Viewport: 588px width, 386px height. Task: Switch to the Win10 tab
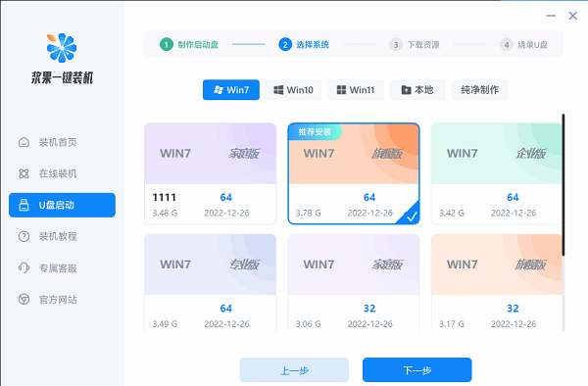[293, 90]
